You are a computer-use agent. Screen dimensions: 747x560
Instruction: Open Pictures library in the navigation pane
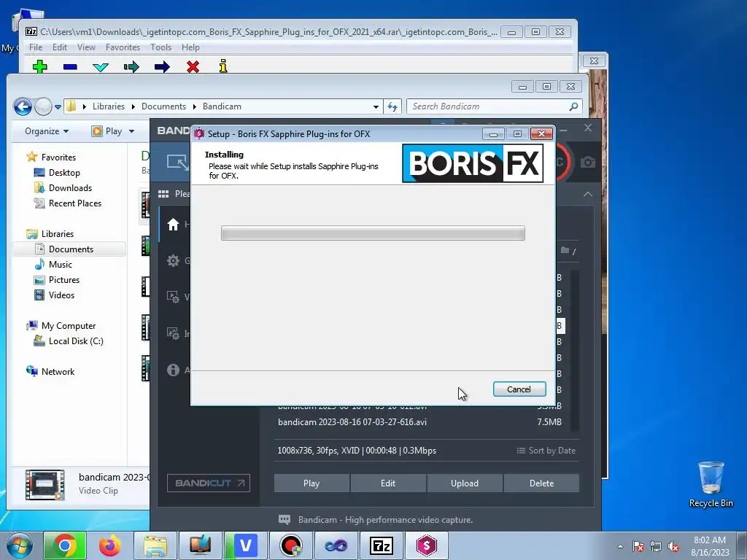coord(64,279)
